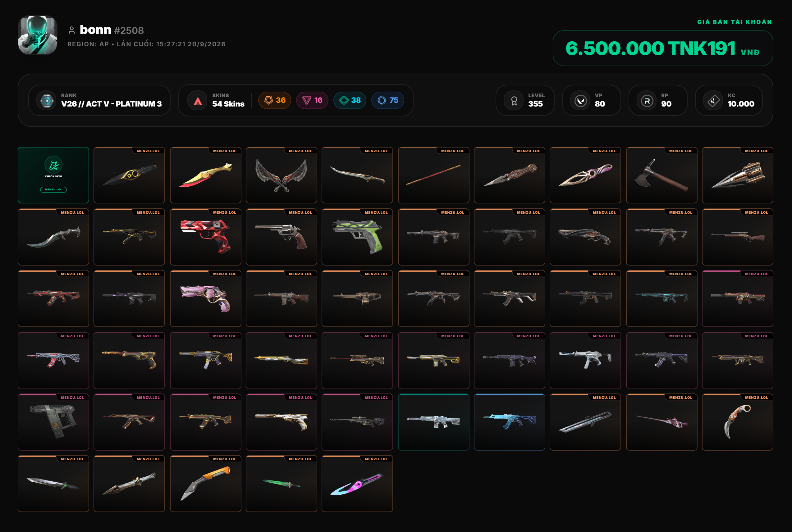
Task: Open the axe melee skin card
Action: click(x=661, y=175)
